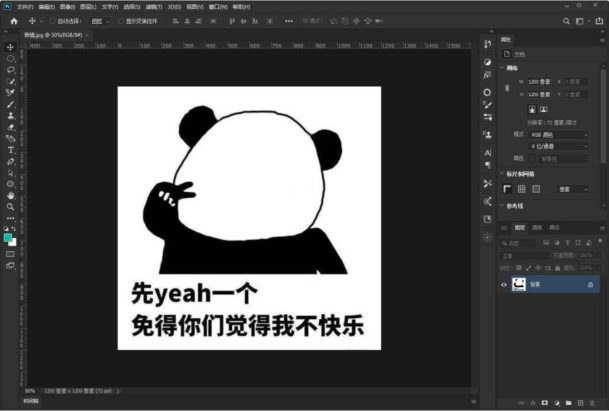Click the Share icon at top right
Image resolution: width=609 pixels, height=411 pixels.
coord(599,21)
